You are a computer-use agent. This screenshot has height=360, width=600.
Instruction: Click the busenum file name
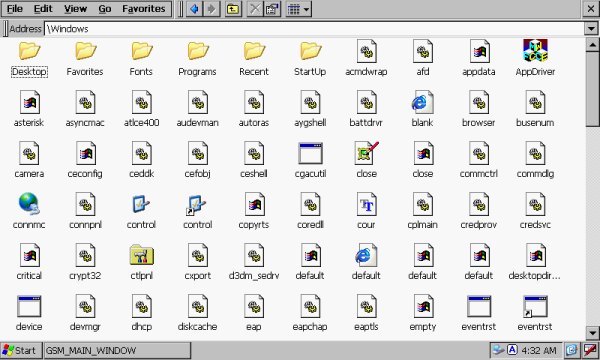click(535, 122)
